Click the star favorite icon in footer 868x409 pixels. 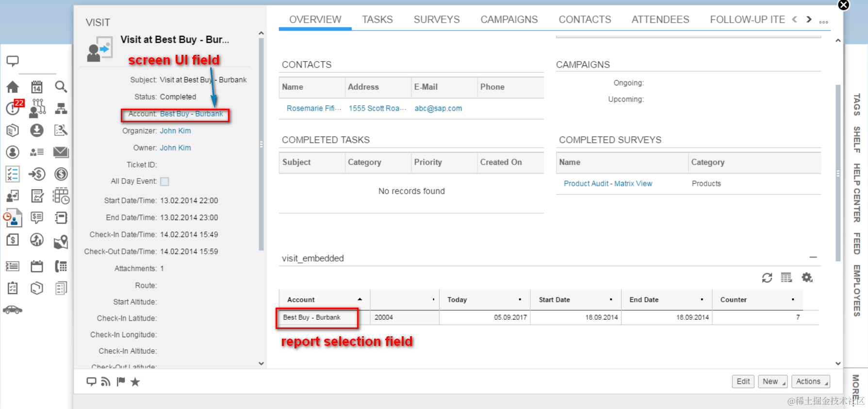point(135,382)
